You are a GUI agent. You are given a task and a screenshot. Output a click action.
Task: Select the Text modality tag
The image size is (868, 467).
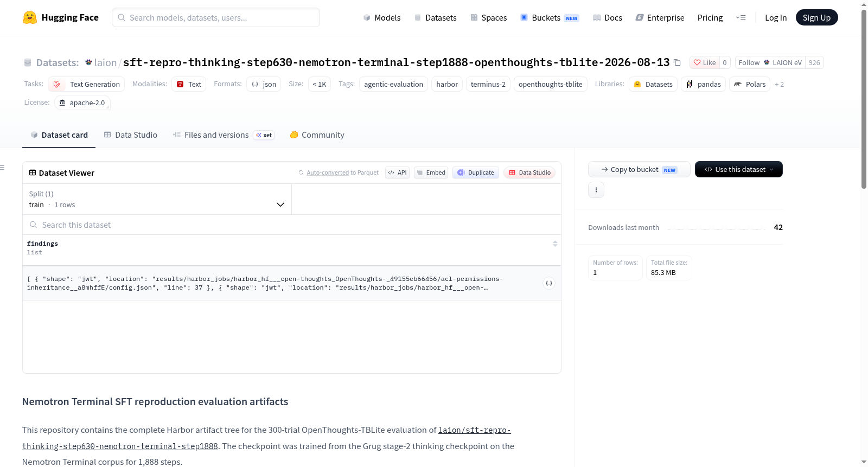tap(189, 84)
